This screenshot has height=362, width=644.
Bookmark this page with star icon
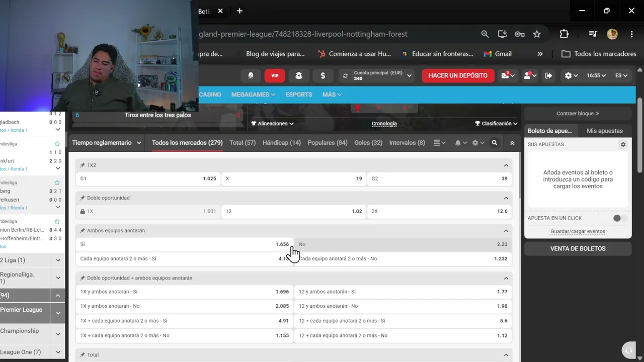(537, 34)
